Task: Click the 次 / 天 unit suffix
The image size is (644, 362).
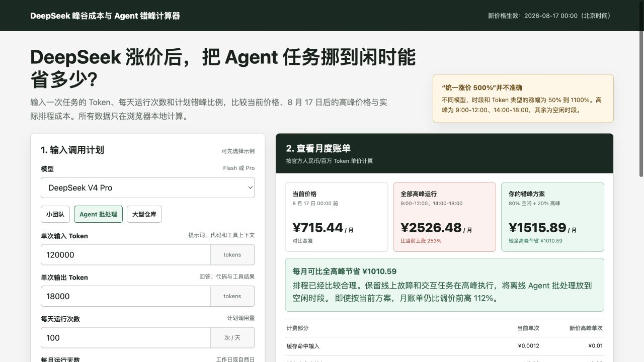Action: [232, 338]
